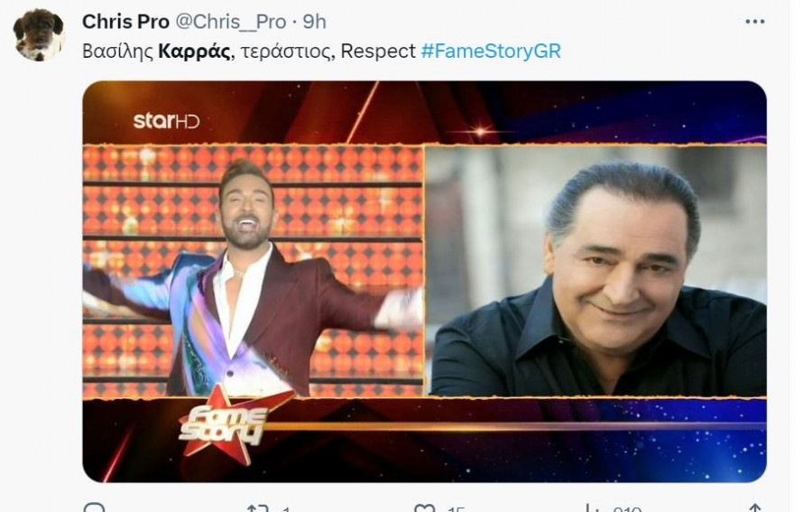Click the view count next to bars icon
Screen dimensions: 812x512
click(627, 509)
